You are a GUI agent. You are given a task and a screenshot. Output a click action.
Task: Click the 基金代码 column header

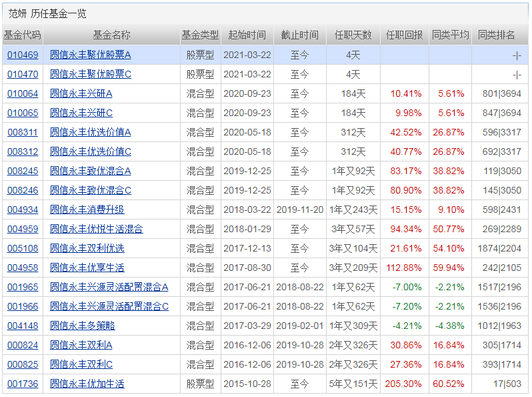tap(23, 35)
